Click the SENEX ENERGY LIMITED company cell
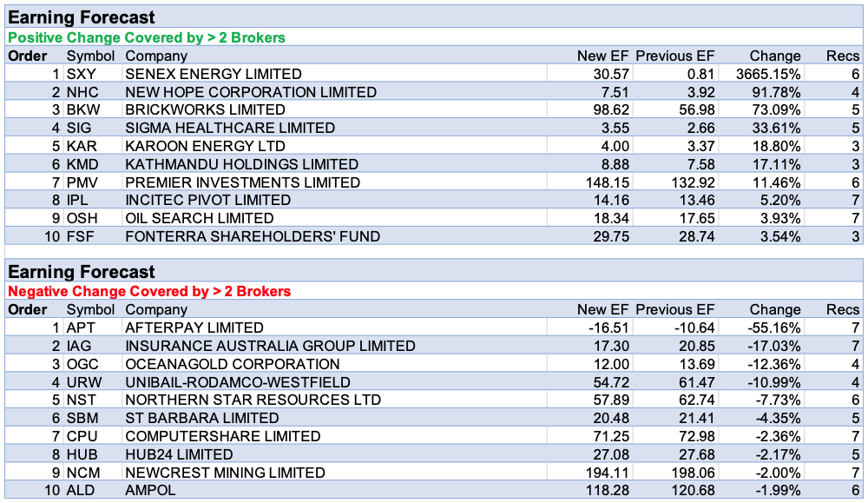The image size is (868, 503). 214,75
